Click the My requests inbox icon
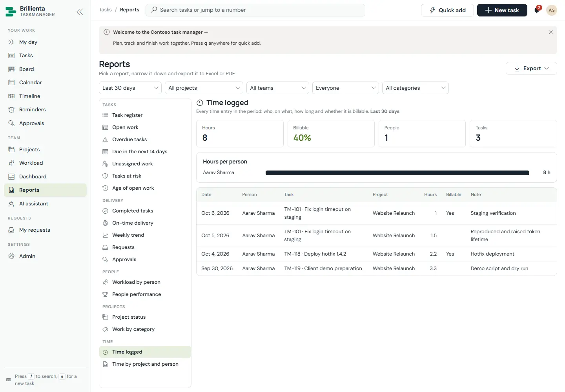Screen dimensions: 565x392 point(11,230)
